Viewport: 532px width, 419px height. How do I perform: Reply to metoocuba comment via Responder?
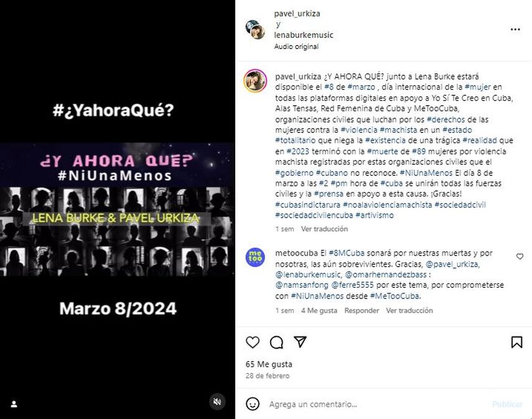point(362,311)
